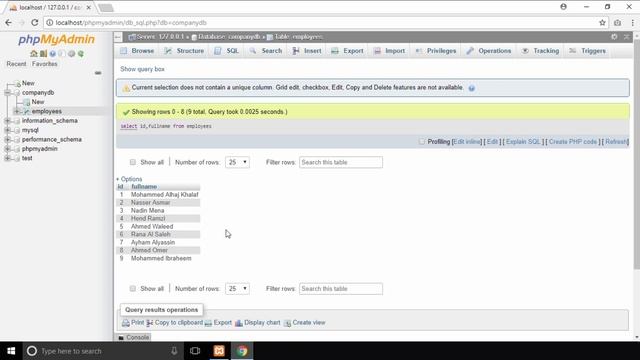This screenshot has height=360, width=640.
Task: Open the Operations tab
Action: click(x=489, y=51)
